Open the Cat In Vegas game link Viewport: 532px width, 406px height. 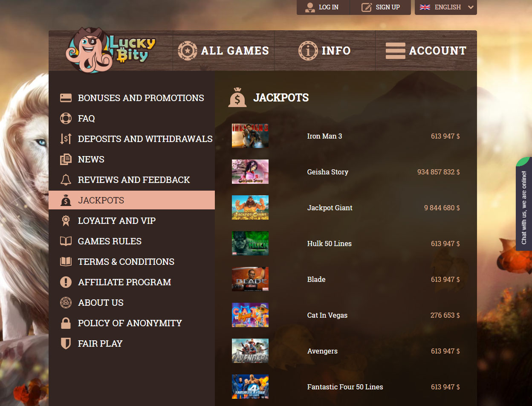coord(327,315)
